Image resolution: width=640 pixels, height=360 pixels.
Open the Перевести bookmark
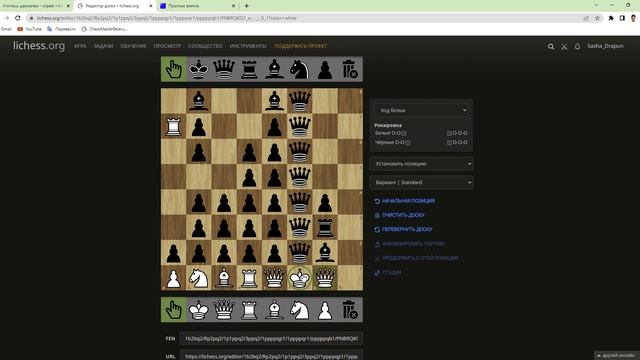pyautogui.click(x=61, y=29)
